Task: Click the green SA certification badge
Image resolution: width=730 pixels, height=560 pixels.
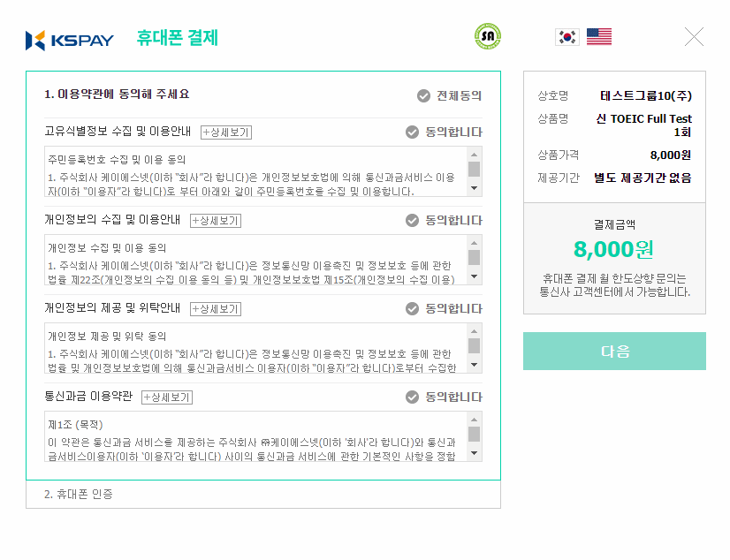Action: click(x=488, y=36)
